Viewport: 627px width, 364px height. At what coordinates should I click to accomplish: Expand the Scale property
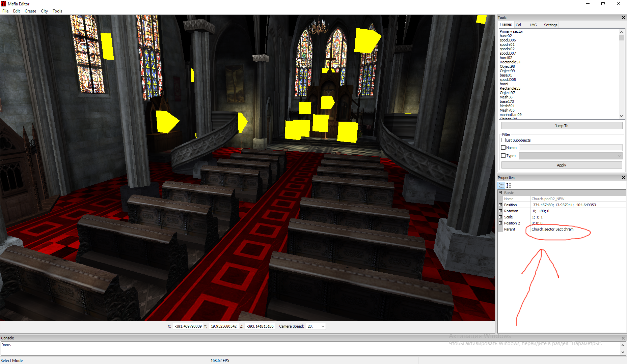(500, 217)
